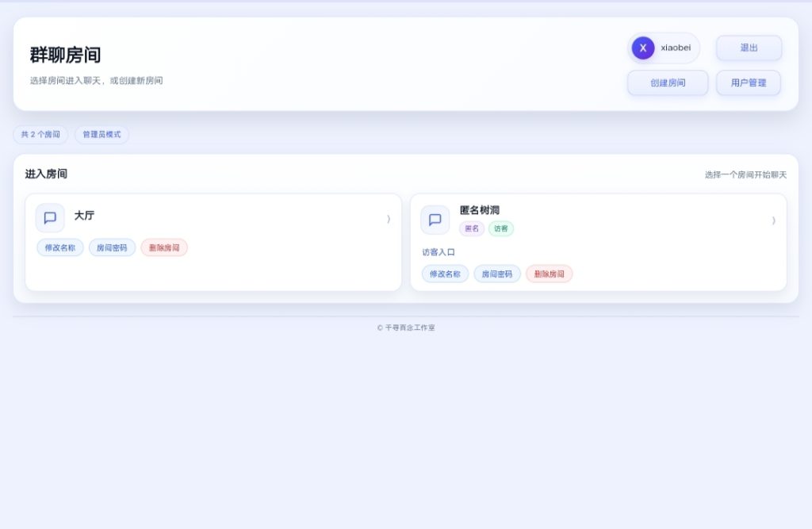Viewport: 812px width, 529px height.
Task: Click the 进入房间 section heading
Action: pyautogui.click(x=46, y=174)
